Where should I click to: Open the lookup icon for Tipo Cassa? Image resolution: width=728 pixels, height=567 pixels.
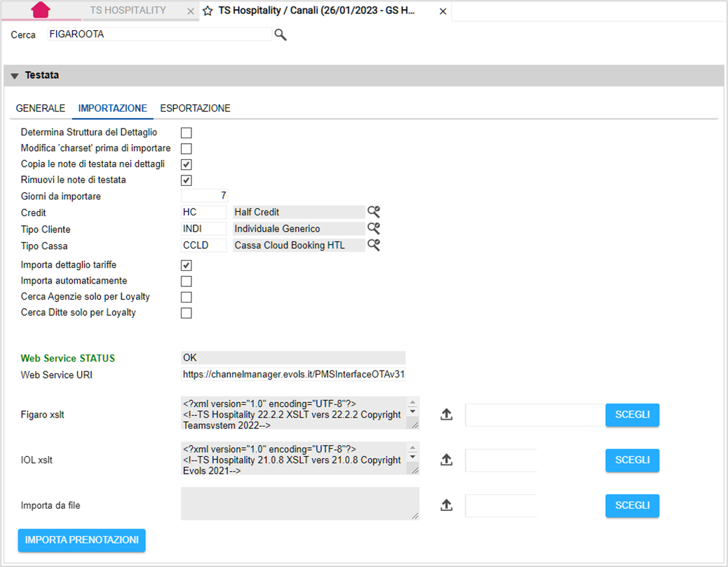tap(374, 245)
